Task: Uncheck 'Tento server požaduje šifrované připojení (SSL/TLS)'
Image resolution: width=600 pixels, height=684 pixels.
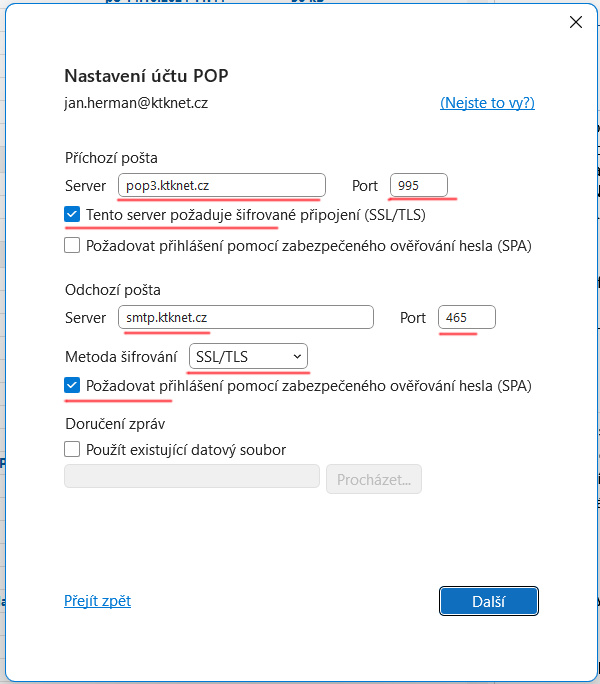Action: point(72,214)
